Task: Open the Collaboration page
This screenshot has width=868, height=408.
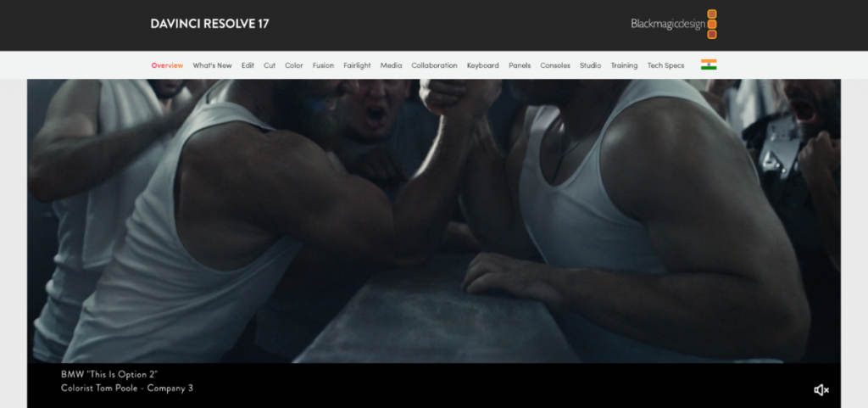Action: click(x=434, y=65)
